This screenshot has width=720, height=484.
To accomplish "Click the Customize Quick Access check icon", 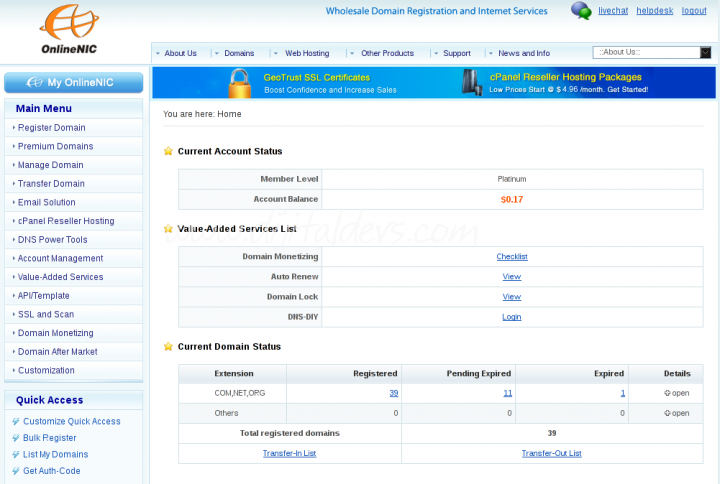I will (15, 422).
